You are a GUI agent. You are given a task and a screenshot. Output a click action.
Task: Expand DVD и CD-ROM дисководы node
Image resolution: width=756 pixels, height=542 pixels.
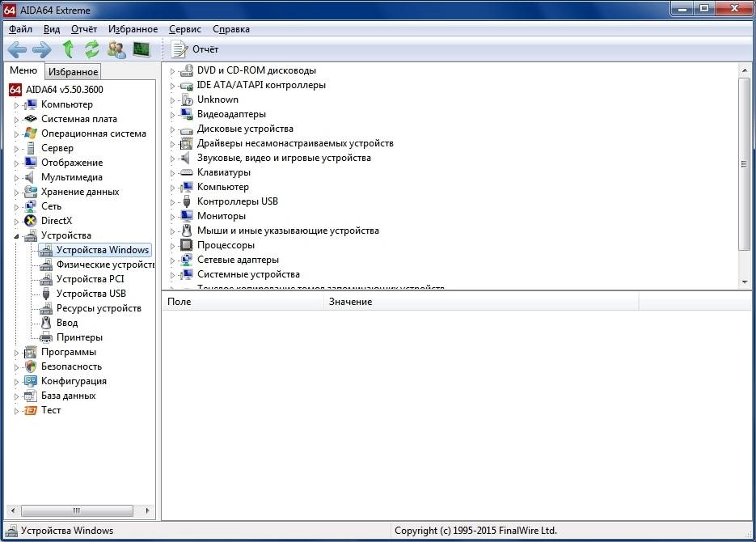172,71
